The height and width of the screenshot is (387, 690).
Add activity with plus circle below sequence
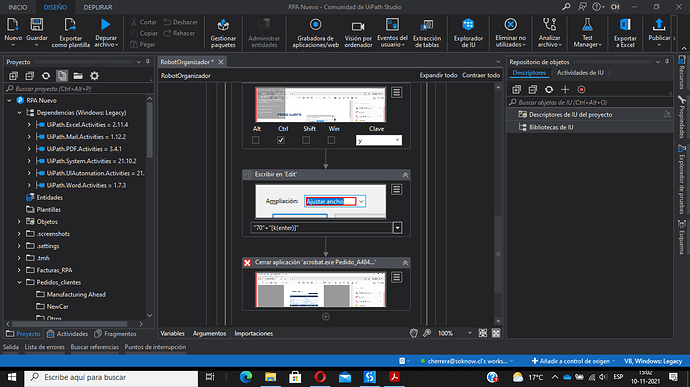tap(326, 317)
